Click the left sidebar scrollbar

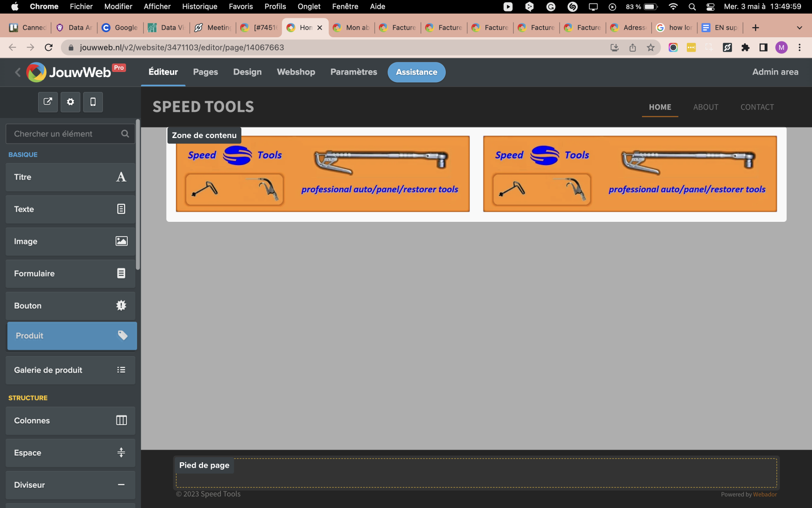tap(138, 195)
